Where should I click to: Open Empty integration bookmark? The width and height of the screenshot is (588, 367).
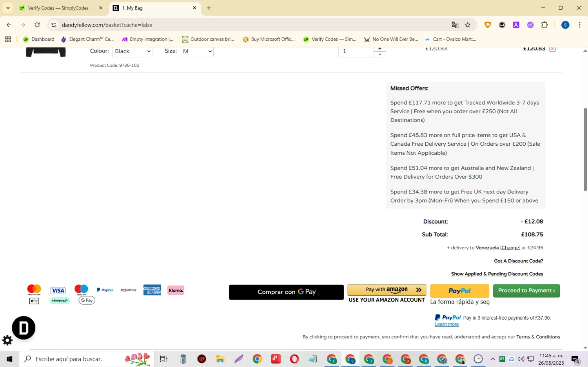coord(147,39)
